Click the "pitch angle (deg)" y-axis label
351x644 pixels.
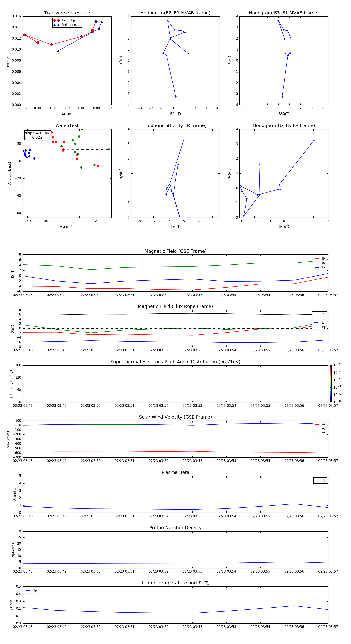(x=11, y=384)
